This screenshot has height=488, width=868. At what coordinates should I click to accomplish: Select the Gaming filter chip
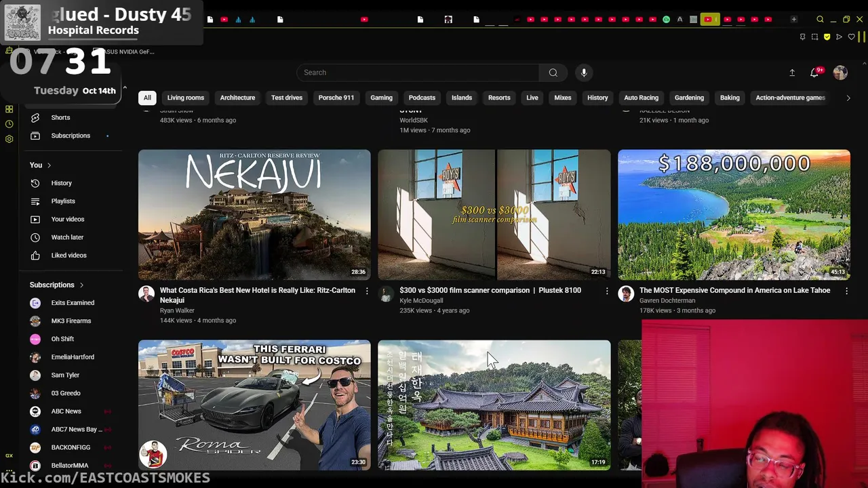pos(381,98)
